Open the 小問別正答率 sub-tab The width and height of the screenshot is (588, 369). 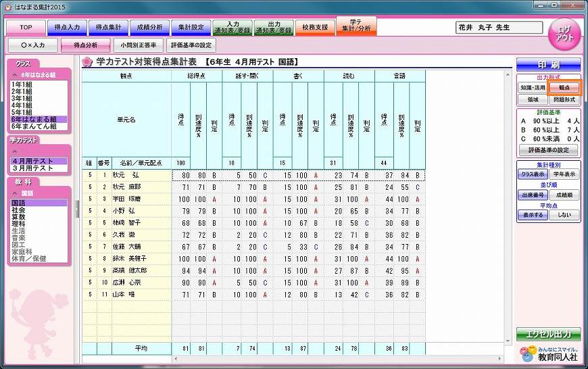coord(139,45)
